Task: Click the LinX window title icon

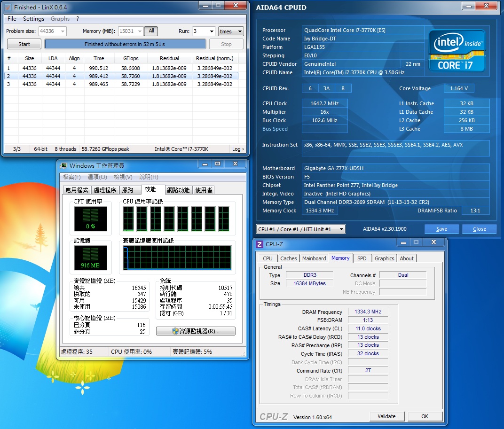Action: 8,7
